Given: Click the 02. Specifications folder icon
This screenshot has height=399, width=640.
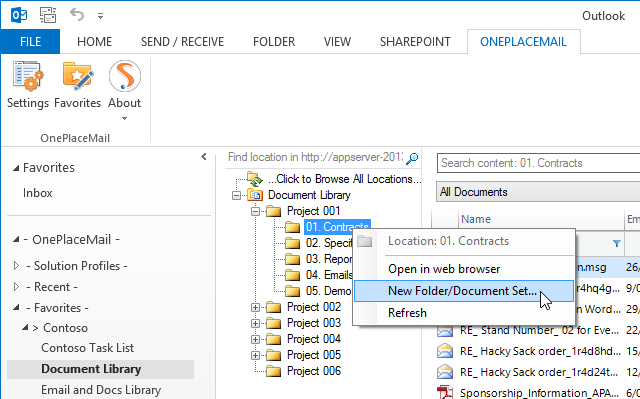Looking at the screenshot, I should pyautogui.click(x=293, y=243).
